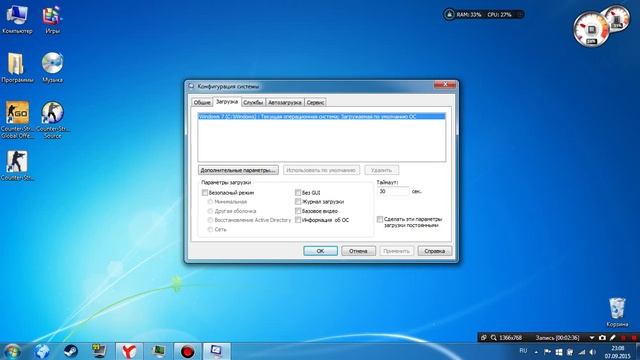Show hidden tray icons arrow
The height and width of the screenshot is (360, 640).
(x=536, y=352)
